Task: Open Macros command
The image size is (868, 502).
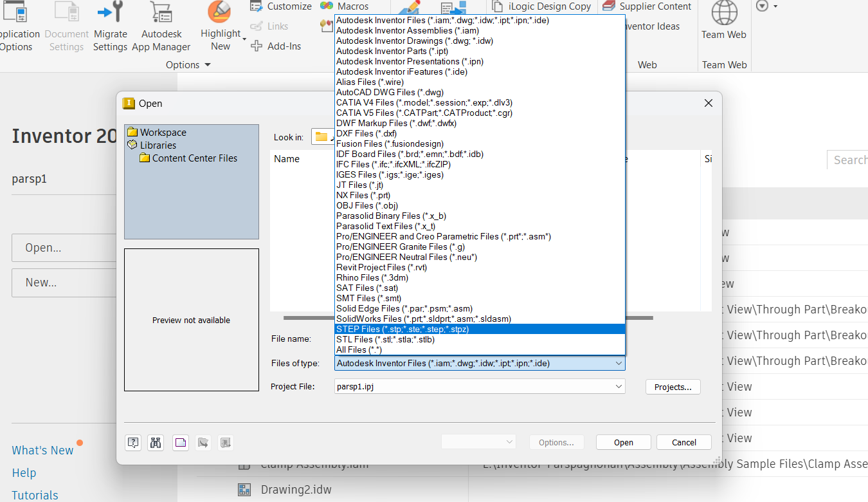Action: pyautogui.click(x=344, y=6)
